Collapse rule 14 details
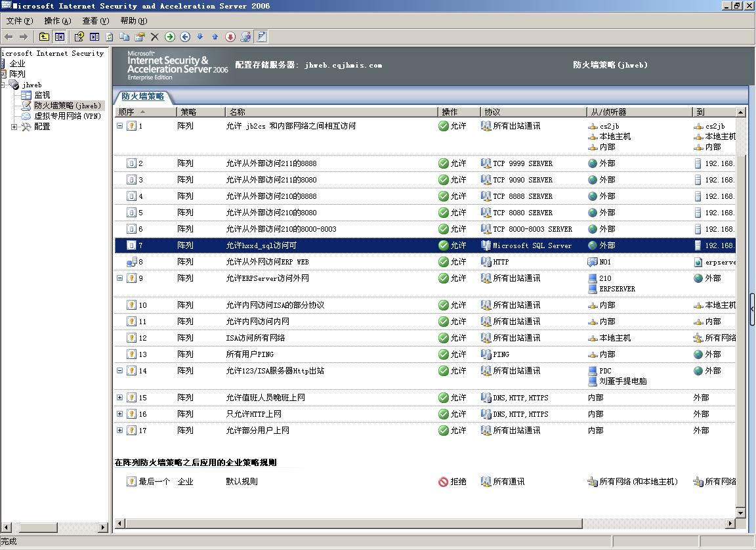The height and width of the screenshot is (550, 756). [x=119, y=371]
